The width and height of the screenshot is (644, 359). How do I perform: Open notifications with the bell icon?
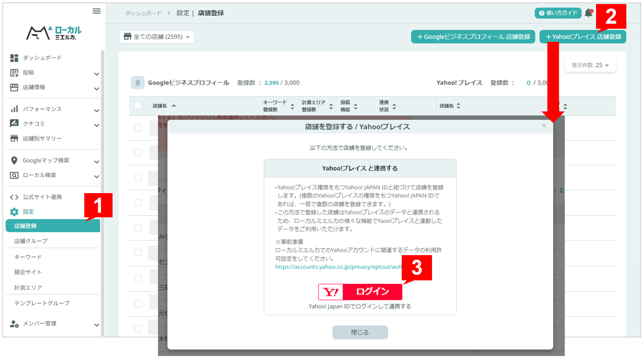coord(588,13)
